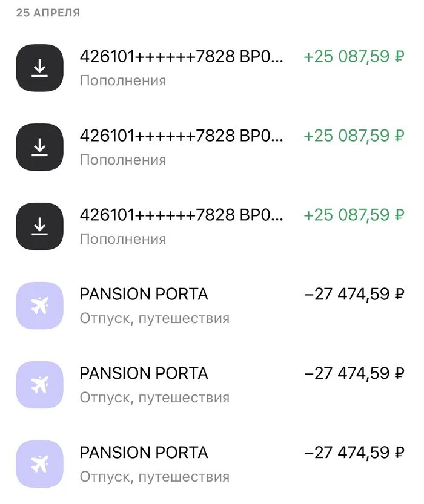Open the first 426101++++++7828 deposit title
Viewport: 424px width, 504px height.
(x=182, y=57)
